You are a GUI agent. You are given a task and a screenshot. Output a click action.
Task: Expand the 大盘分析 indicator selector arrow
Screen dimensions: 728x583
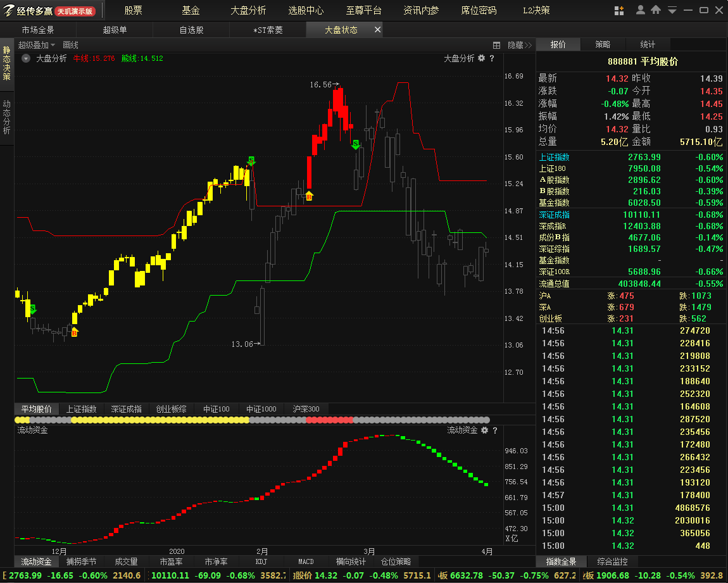[25, 58]
